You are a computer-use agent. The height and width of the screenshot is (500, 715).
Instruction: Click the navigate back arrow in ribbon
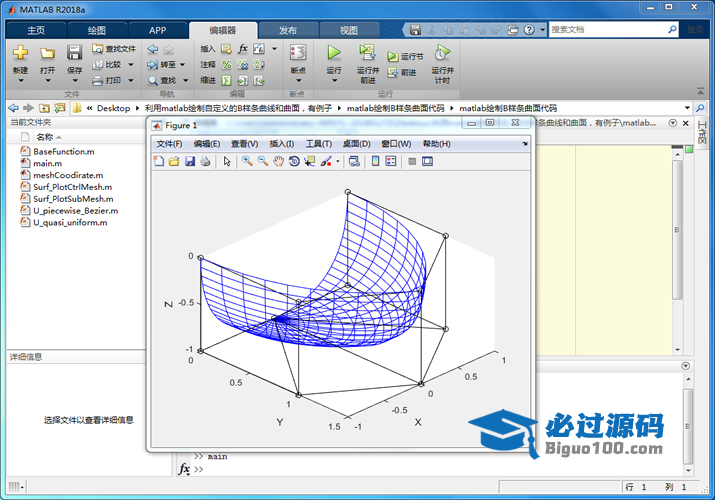pos(153,49)
